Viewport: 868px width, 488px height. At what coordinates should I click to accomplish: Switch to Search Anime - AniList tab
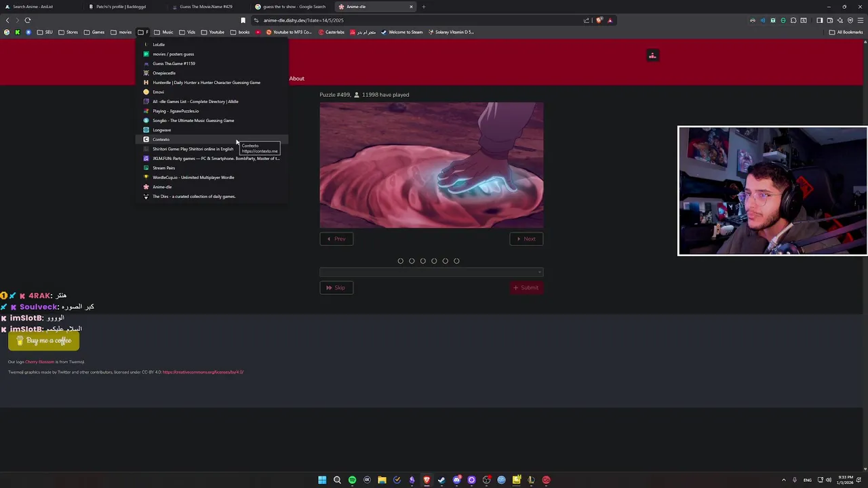coord(41,7)
